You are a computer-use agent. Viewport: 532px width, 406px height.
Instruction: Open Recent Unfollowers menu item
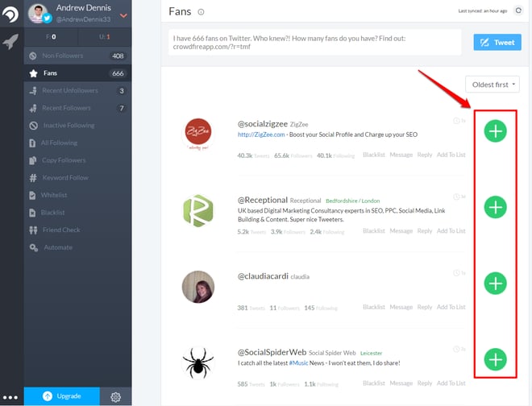pyautogui.click(x=77, y=90)
